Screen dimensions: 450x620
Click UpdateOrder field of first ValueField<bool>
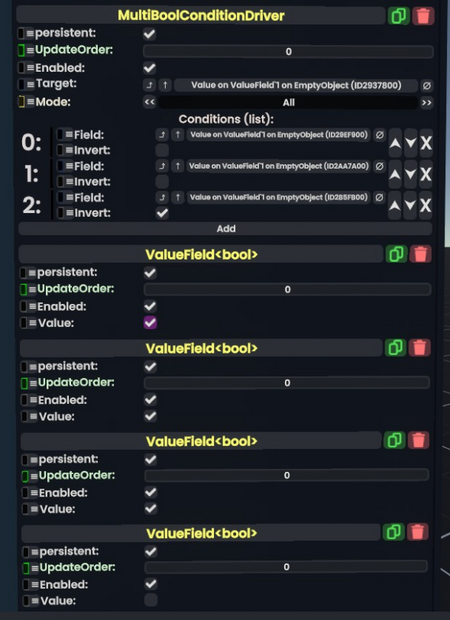pyautogui.click(x=287, y=289)
